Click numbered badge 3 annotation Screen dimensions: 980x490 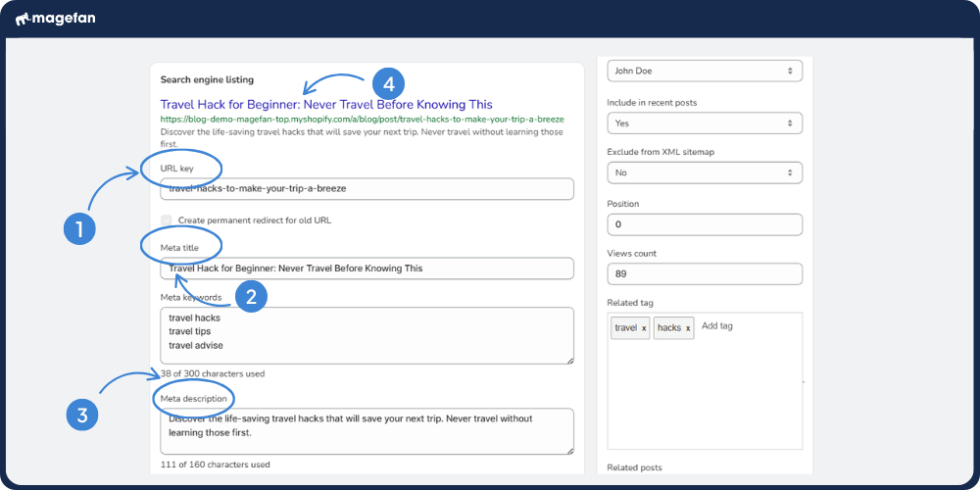click(82, 415)
